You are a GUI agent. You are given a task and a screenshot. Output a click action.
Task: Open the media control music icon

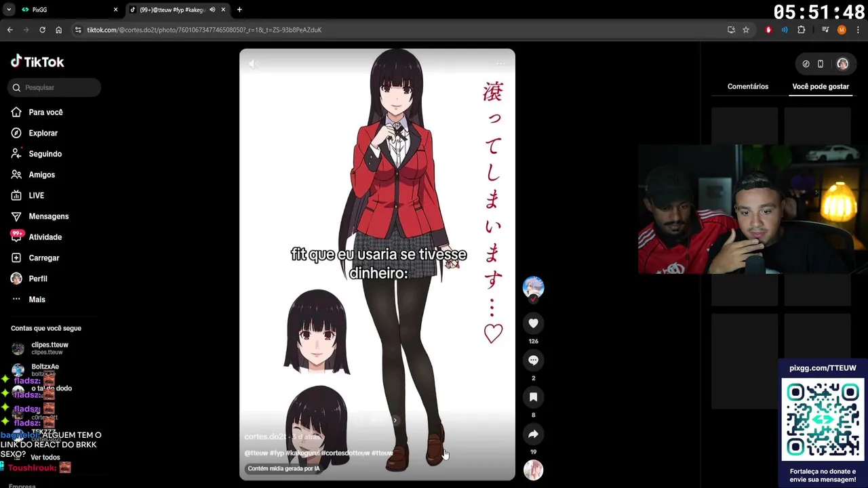coord(825,30)
